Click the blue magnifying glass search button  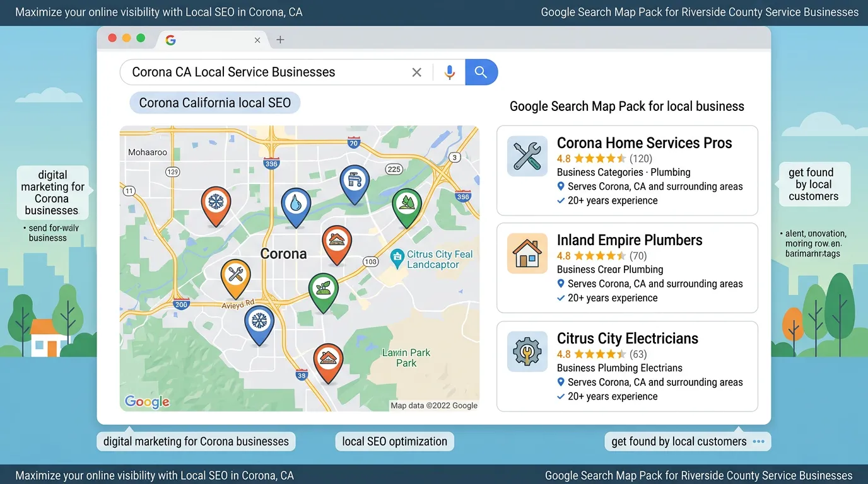click(481, 72)
